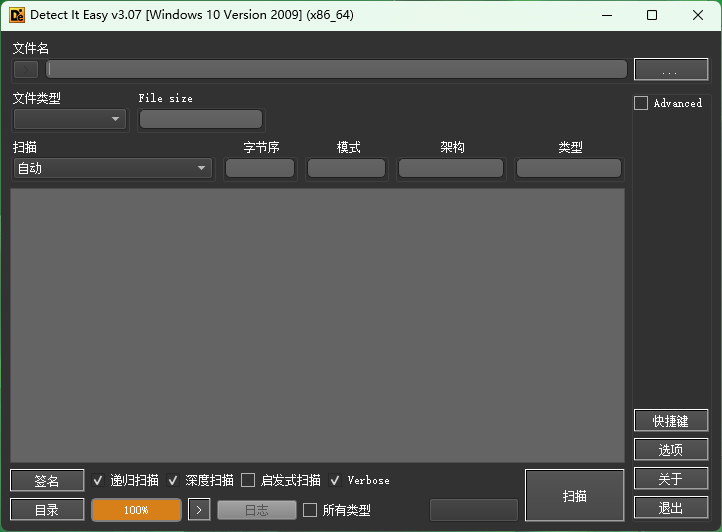Click the File size field

pyautogui.click(x=201, y=119)
